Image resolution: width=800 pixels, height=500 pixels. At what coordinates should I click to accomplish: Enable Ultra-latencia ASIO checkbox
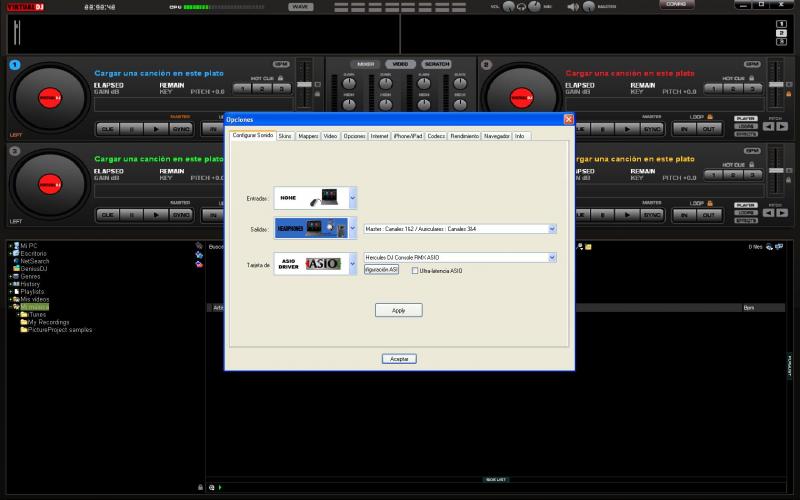(x=415, y=271)
